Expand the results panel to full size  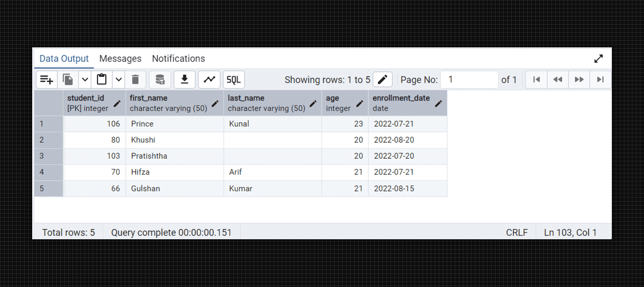[598, 59]
